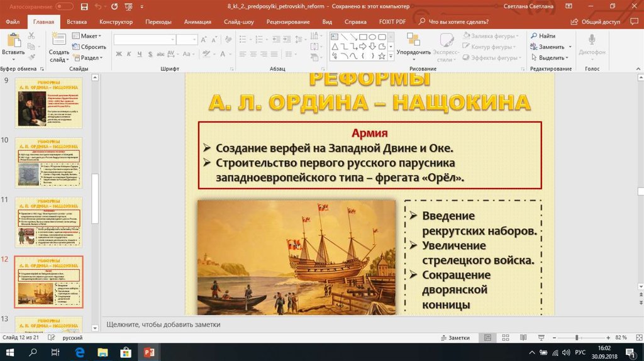Image resolution: width=644 pixels, height=361 pixels.
Task: Switch to normal view in status bar
Action: (487, 338)
